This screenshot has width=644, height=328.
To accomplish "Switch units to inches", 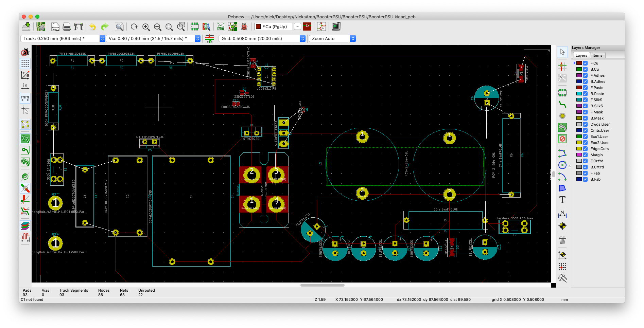I will click(25, 86).
